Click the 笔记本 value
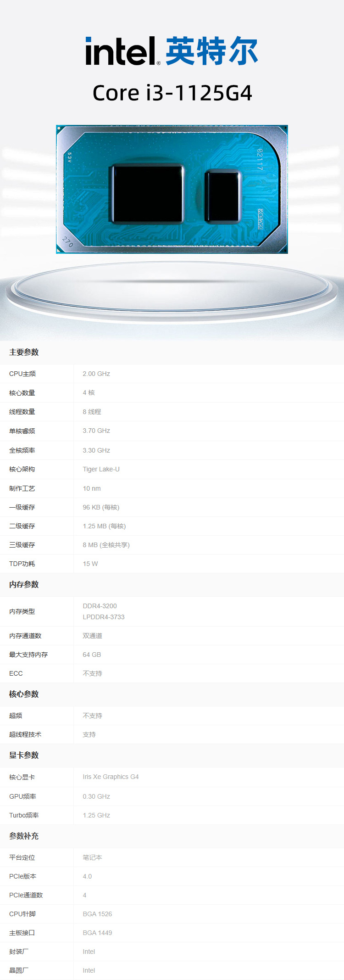 tap(92, 857)
